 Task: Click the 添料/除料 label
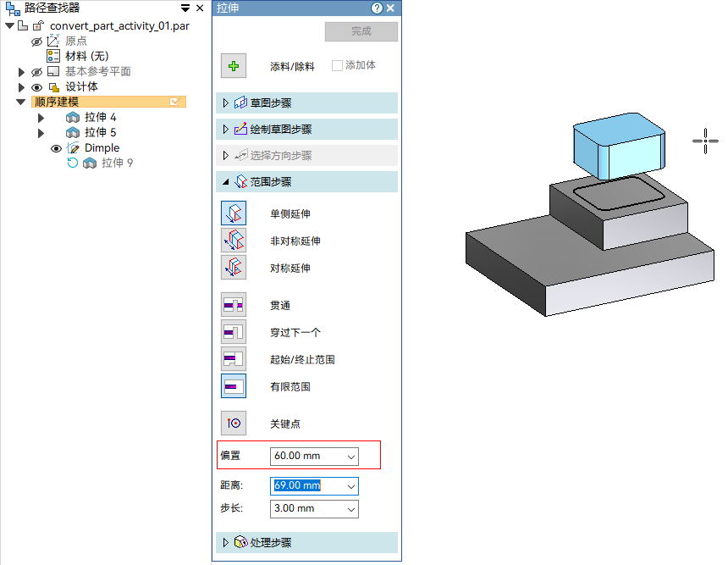click(292, 66)
